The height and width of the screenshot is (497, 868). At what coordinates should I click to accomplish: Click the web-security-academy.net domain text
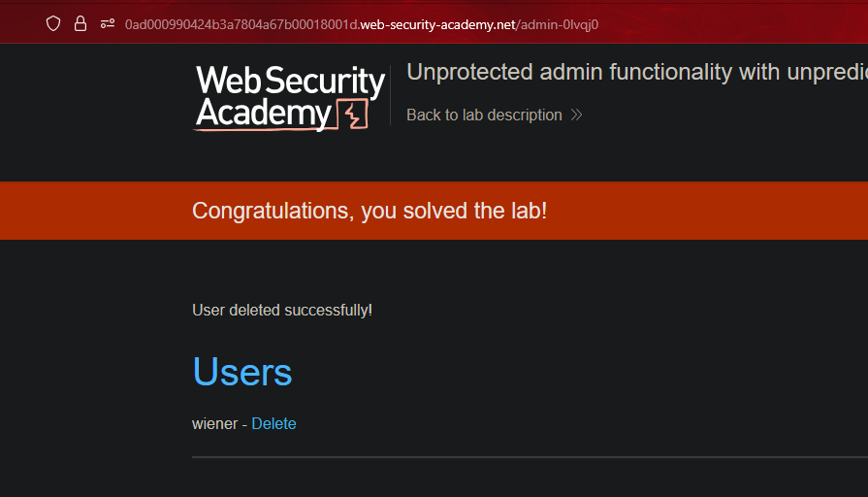pos(436,23)
